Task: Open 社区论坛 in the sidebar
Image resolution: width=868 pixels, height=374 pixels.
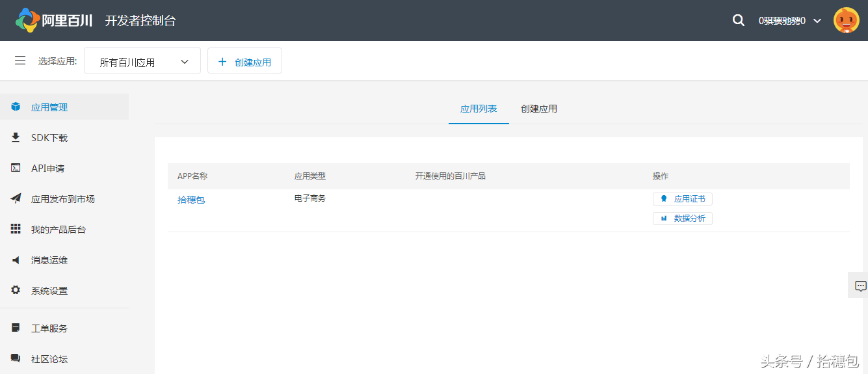Action: [x=64, y=358]
